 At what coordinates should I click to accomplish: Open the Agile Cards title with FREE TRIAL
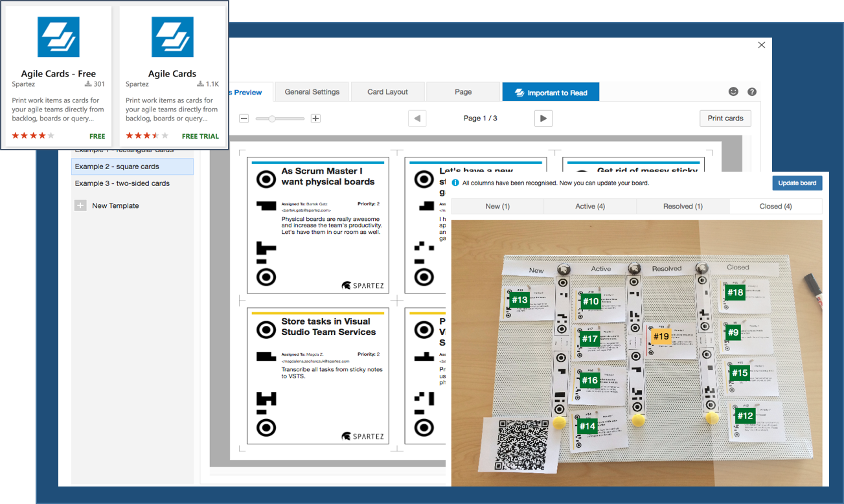coord(172,74)
